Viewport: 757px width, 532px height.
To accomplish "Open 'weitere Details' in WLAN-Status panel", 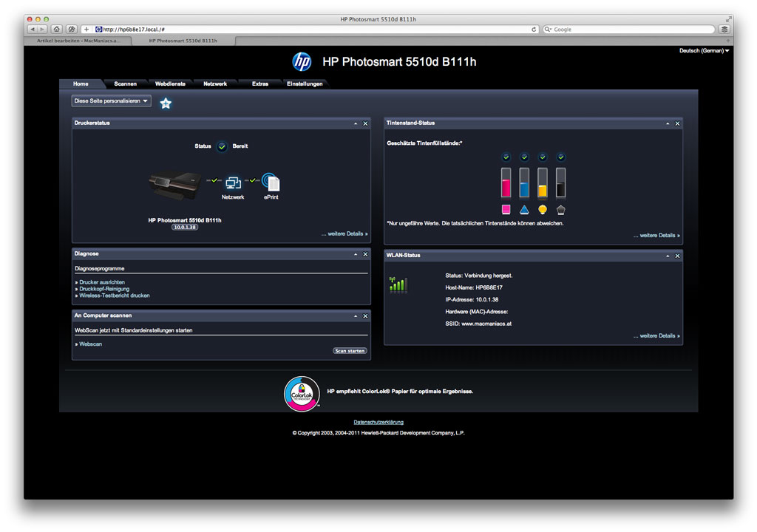I will pos(656,336).
